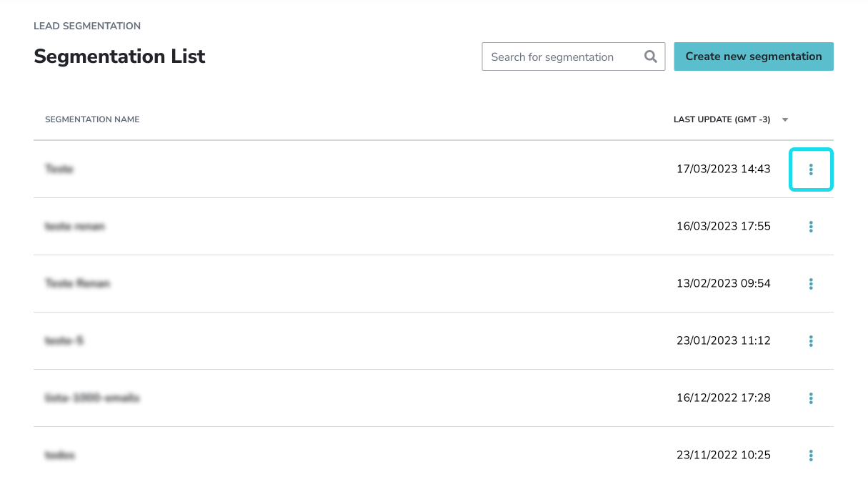This screenshot has height=482, width=868.
Task: Open the segmentation updated 13/02/2023 09:54
Action: coord(78,284)
